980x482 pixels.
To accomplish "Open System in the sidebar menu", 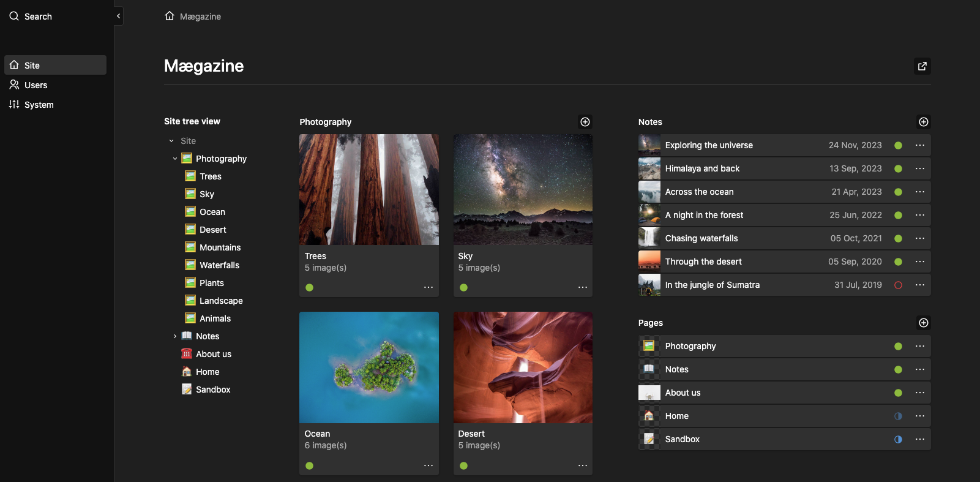I will click(39, 105).
